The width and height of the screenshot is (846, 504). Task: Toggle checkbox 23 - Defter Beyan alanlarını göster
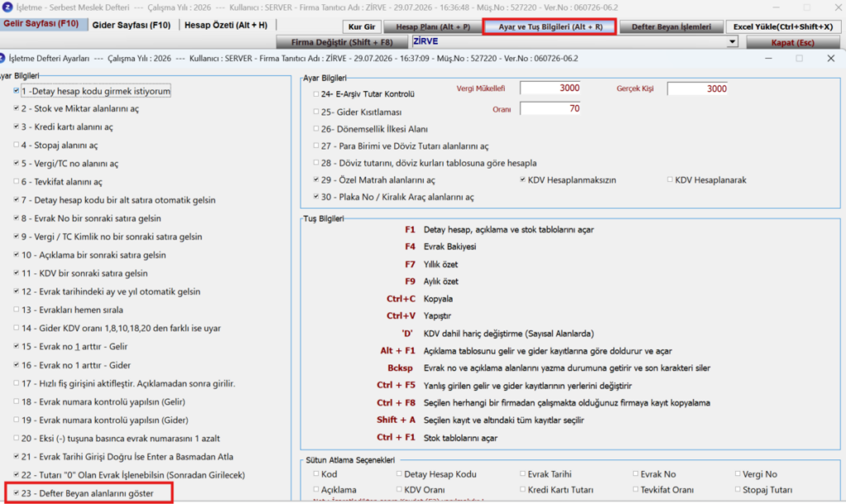pyautogui.click(x=17, y=492)
